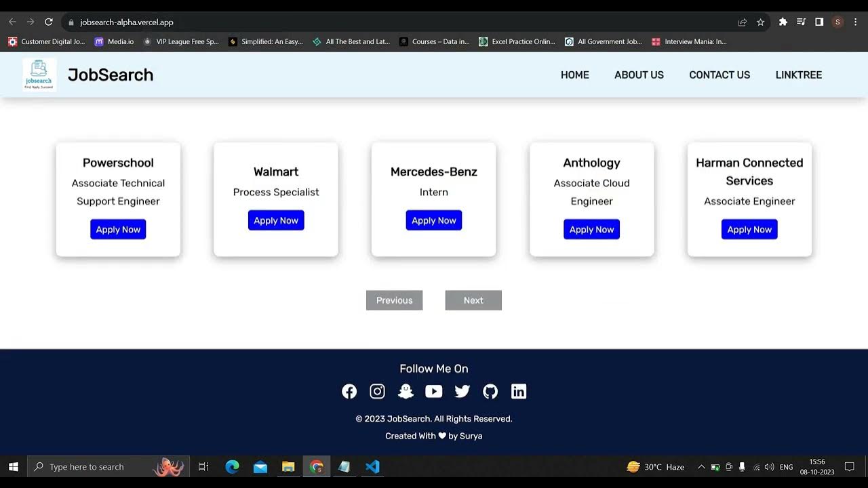Bookmark this page with the star icon

click(x=761, y=22)
